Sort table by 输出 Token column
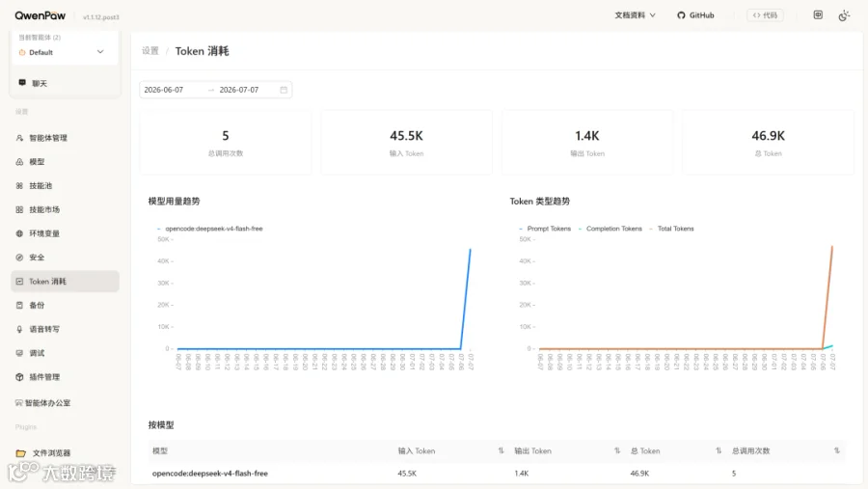Image resolution: width=868 pixels, height=489 pixels. tap(617, 450)
